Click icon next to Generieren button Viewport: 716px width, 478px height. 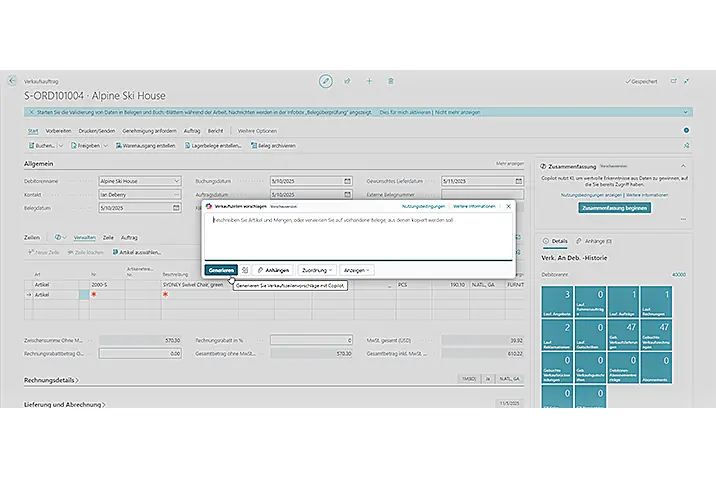[245, 270]
